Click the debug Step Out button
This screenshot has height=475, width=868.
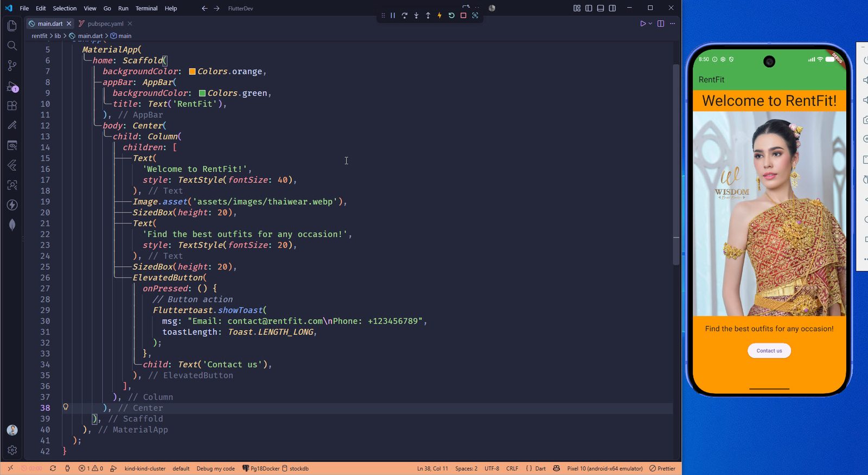coord(428,16)
